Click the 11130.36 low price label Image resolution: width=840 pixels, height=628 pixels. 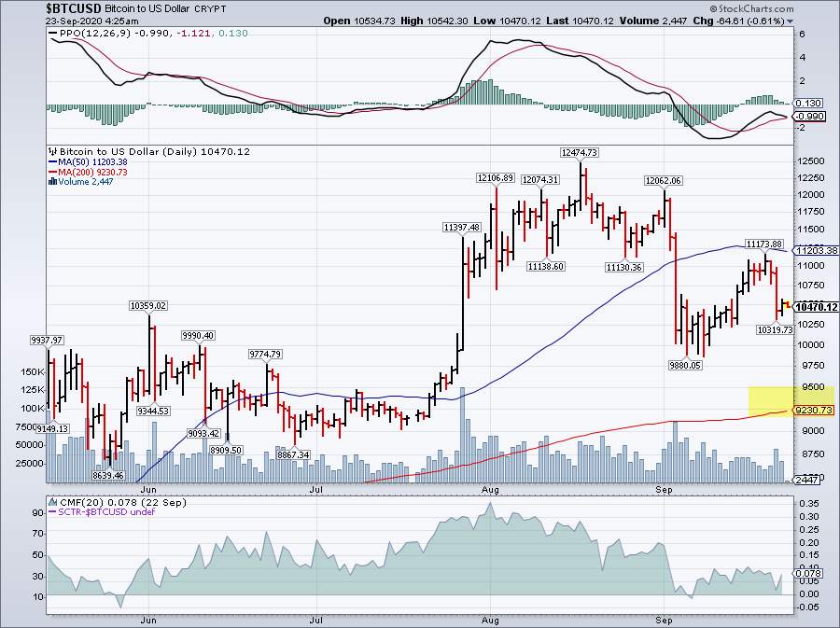click(x=624, y=267)
